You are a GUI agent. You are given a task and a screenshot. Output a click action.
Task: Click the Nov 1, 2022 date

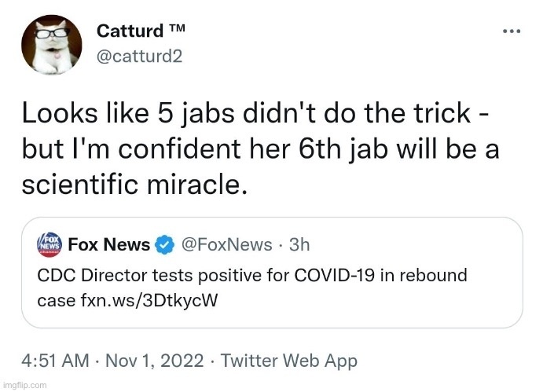[155, 361]
